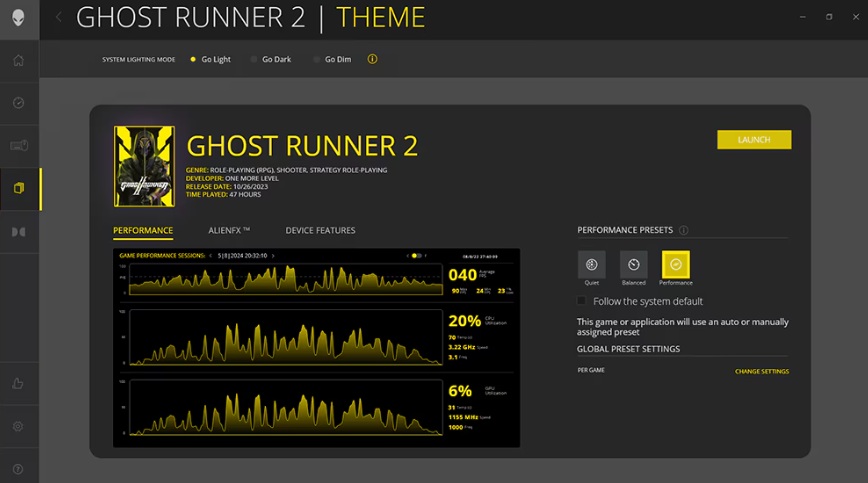Screen dimensions: 868x483
Task: Select Go Light lighting mode
Action: pyautogui.click(x=210, y=59)
